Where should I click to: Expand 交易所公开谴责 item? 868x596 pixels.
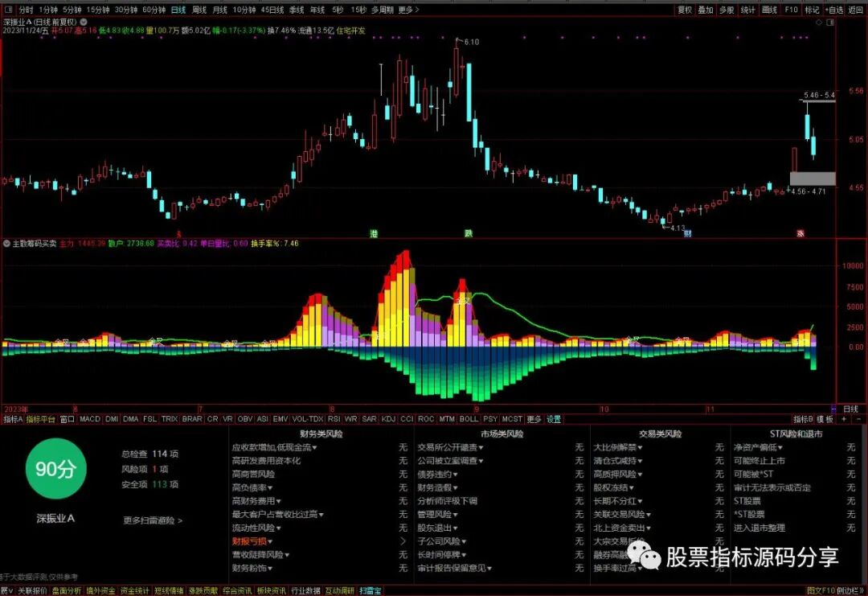click(x=451, y=447)
